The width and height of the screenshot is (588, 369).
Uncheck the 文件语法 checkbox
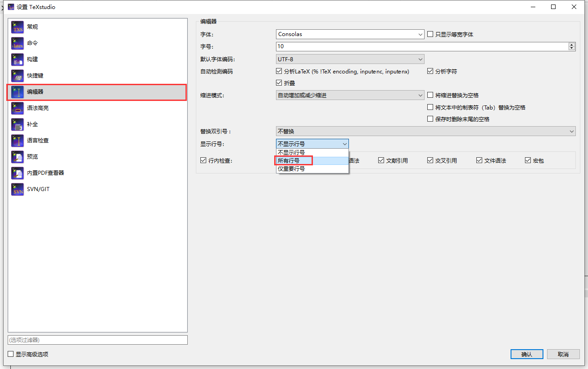pyautogui.click(x=479, y=160)
